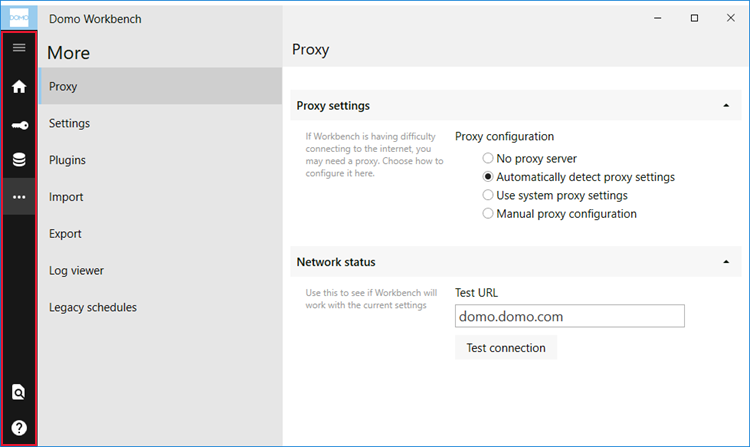The height and width of the screenshot is (447, 750).
Task: Open Legacy schedules menu entry
Action: 93,307
